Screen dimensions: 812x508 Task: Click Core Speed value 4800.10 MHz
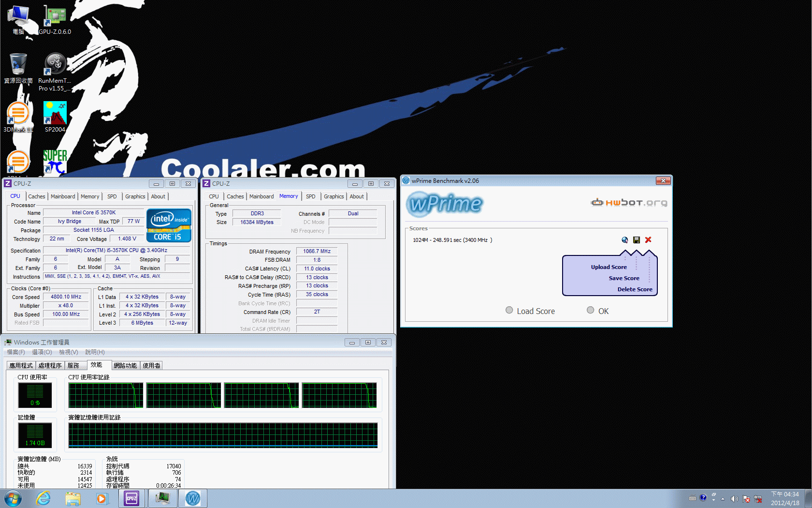66,297
